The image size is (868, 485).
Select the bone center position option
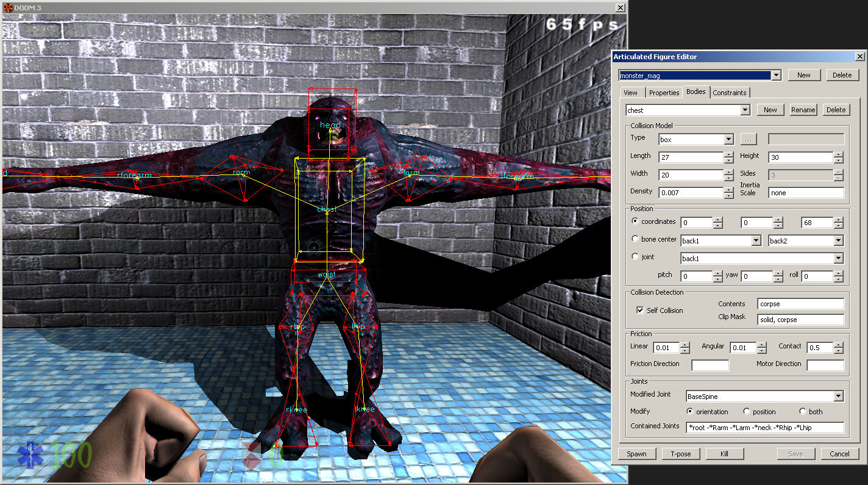click(x=635, y=239)
